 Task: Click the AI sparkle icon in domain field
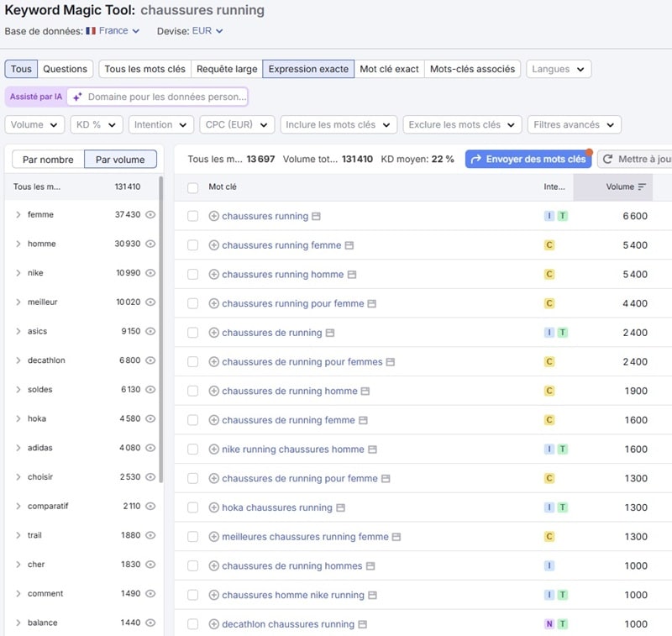[x=76, y=97]
